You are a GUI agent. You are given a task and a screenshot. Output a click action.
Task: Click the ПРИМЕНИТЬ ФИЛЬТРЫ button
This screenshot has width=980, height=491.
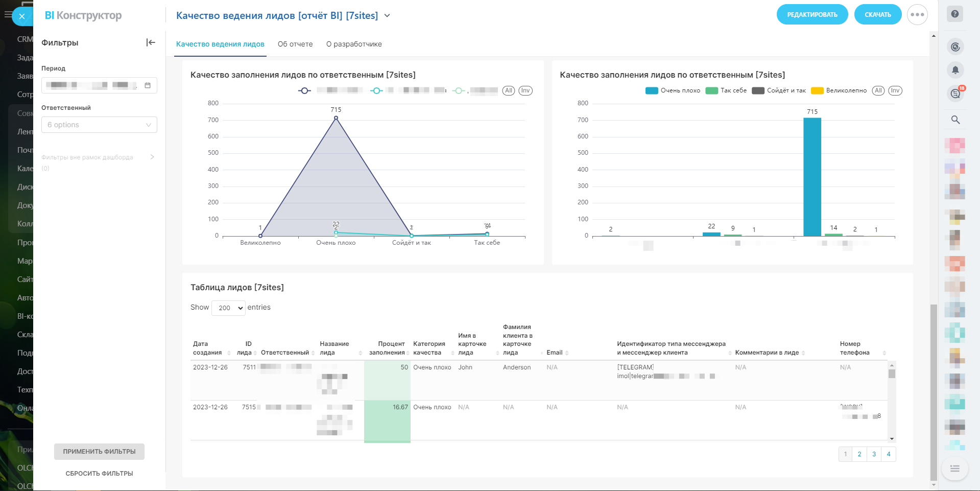click(x=99, y=452)
